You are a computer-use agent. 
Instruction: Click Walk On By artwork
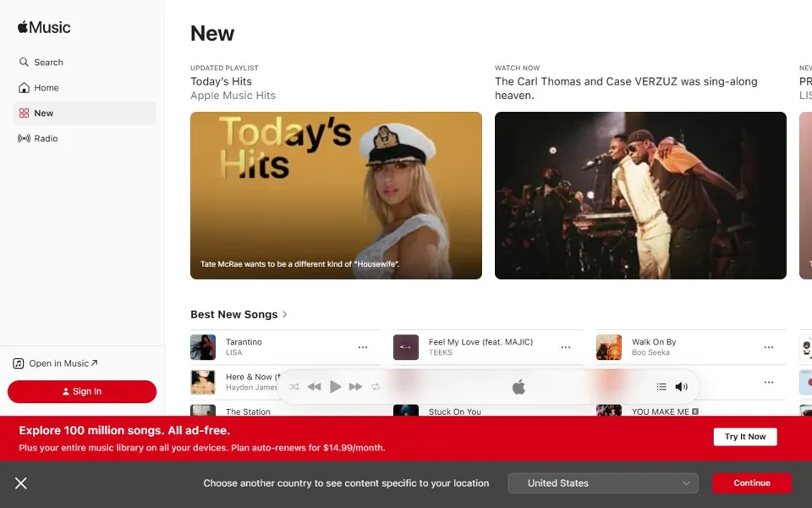[609, 347]
